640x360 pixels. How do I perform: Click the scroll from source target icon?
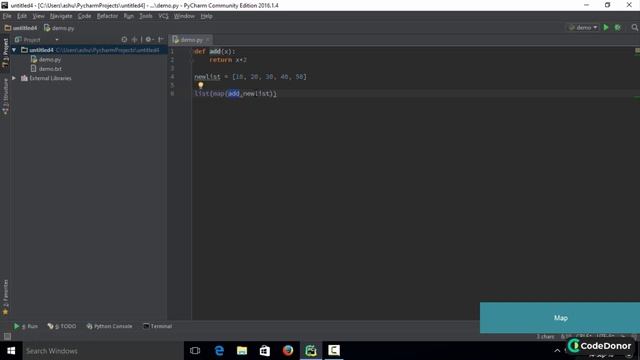(x=124, y=40)
